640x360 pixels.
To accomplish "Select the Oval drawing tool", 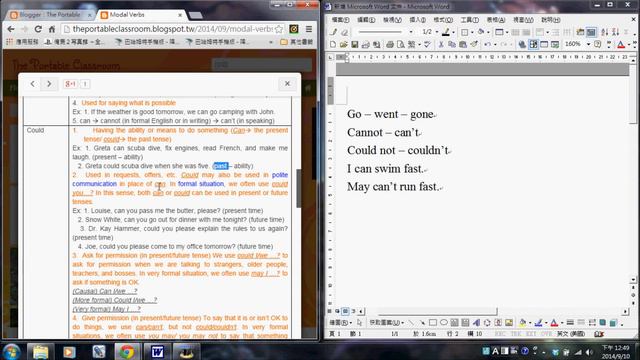I will coord(444,322).
